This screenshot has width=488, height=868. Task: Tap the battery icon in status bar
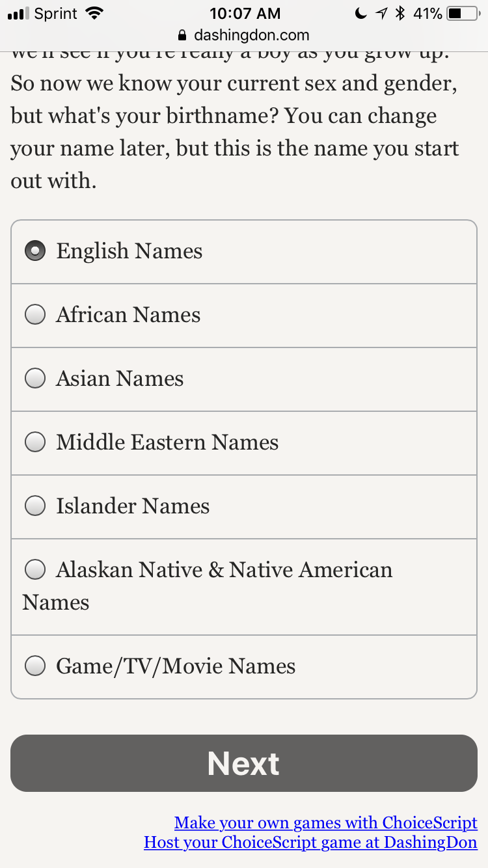[462, 13]
